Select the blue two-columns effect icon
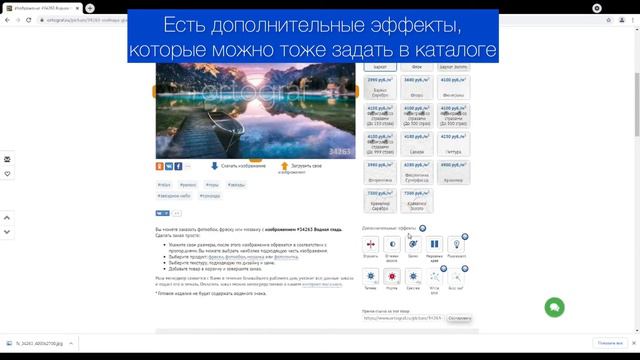The image size is (640, 360). click(434, 244)
